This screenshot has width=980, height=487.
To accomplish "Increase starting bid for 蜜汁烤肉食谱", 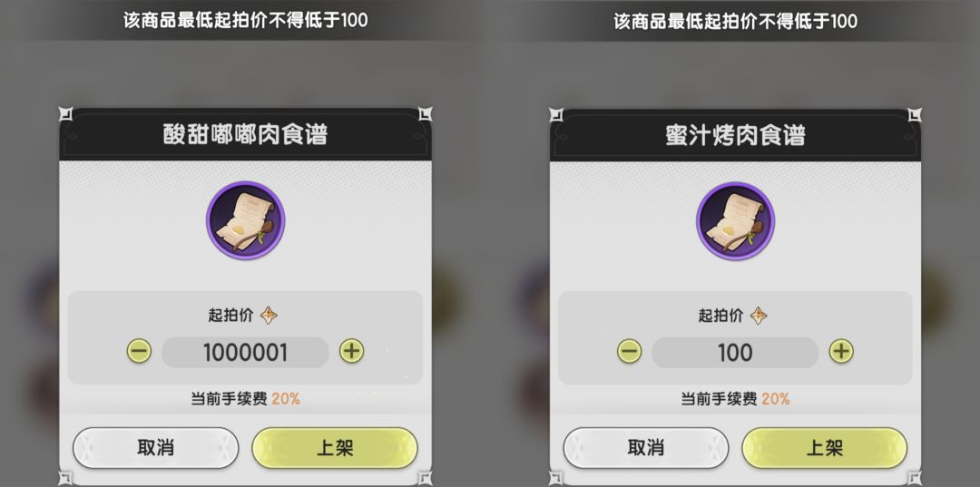I will pyautogui.click(x=841, y=352).
